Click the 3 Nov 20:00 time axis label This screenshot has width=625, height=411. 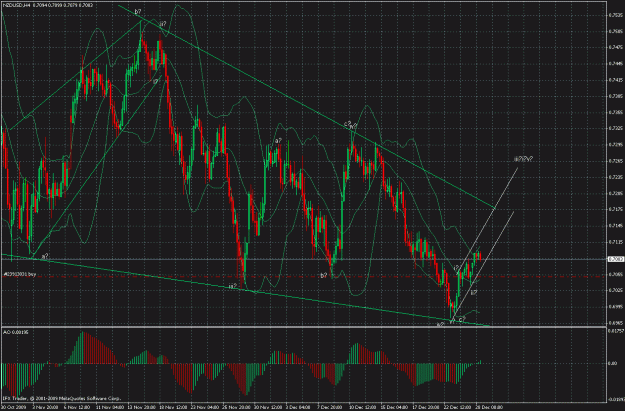coord(45,407)
